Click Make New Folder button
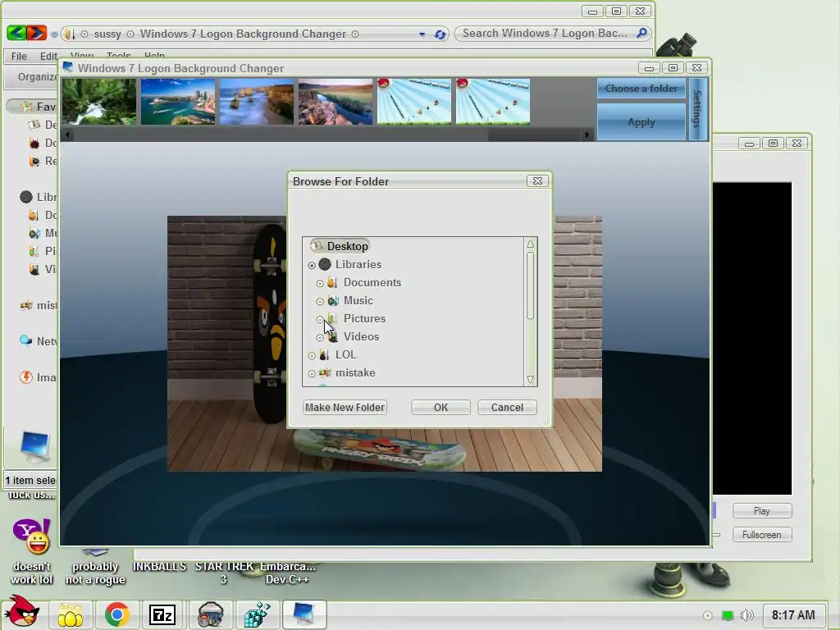Screen dimensions: 840x630 345,407
